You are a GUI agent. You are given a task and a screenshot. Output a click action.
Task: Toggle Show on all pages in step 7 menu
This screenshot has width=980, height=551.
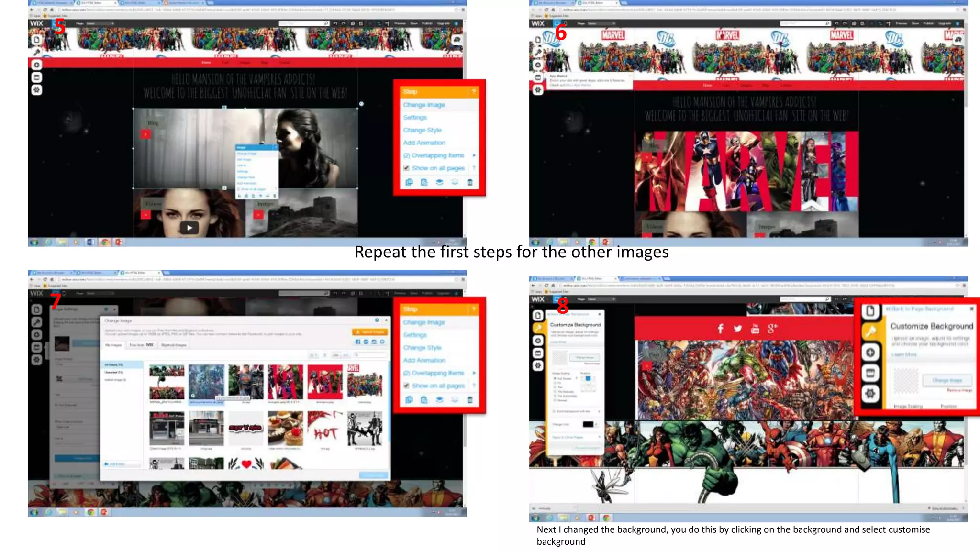(x=406, y=386)
